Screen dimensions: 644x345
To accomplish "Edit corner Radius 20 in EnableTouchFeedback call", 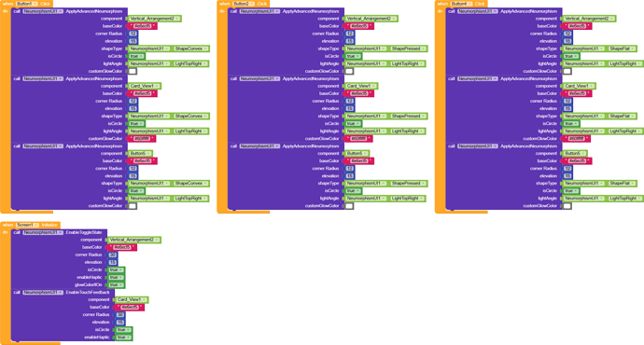I will [119, 314].
